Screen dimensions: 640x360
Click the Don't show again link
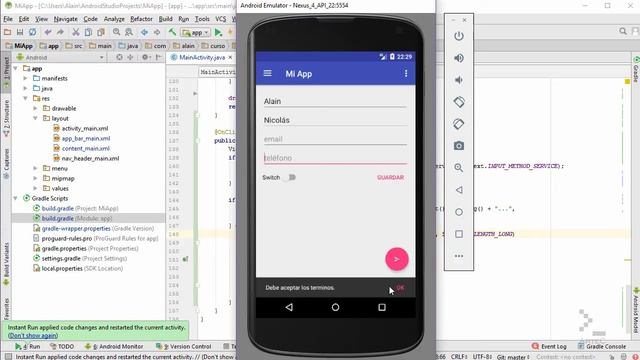[33, 336]
